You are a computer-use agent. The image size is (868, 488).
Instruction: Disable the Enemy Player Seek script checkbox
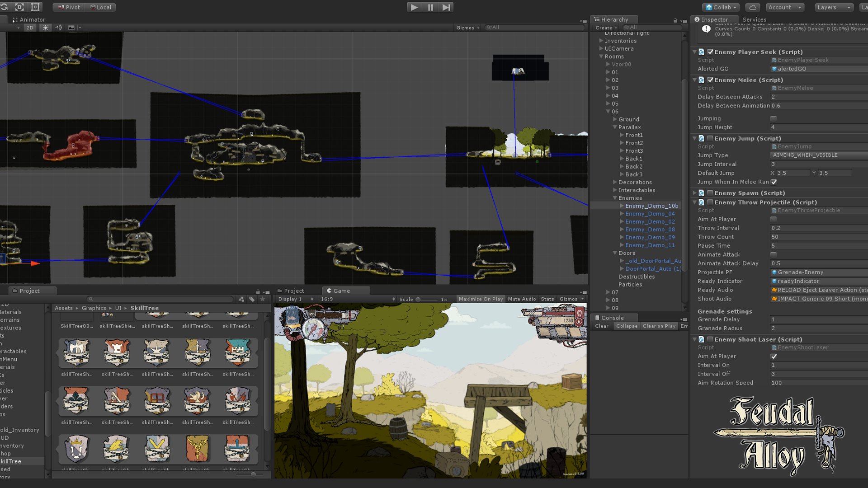click(x=710, y=52)
